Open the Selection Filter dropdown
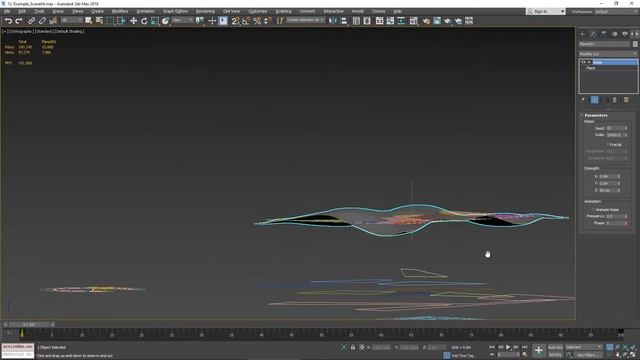The height and width of the screenshot is (360, 640). click(x=71, y=20)
